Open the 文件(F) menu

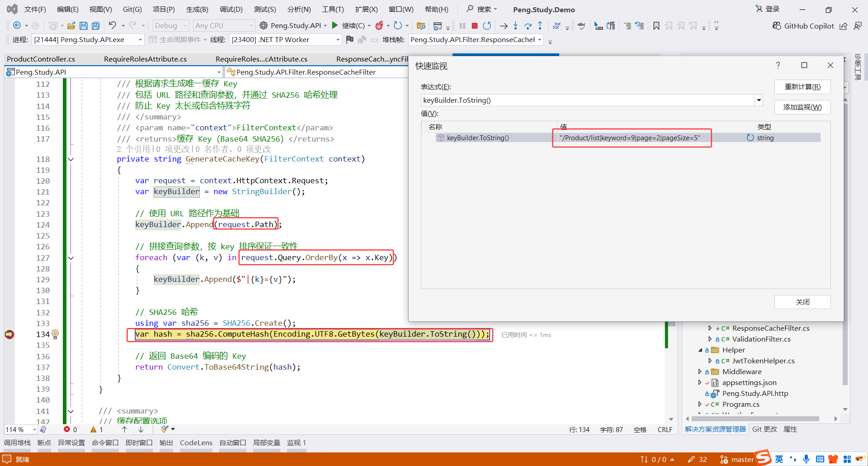coord(35,10)
